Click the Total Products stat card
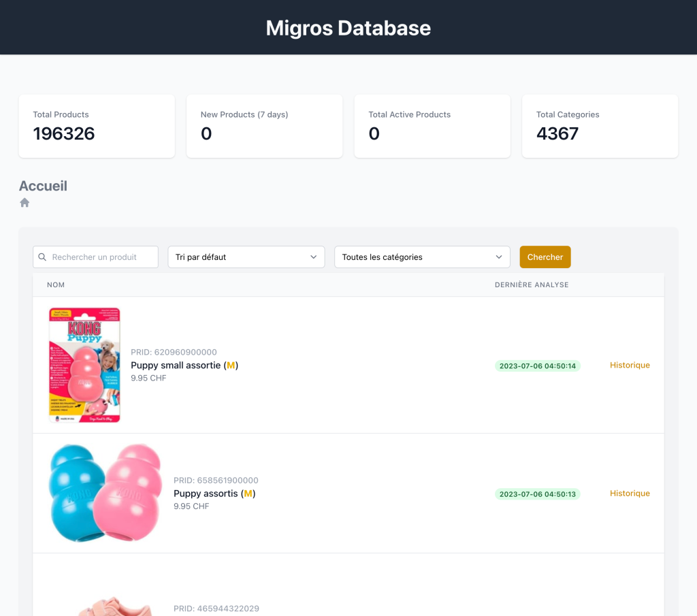697x616 pixels. click(97, 127)
